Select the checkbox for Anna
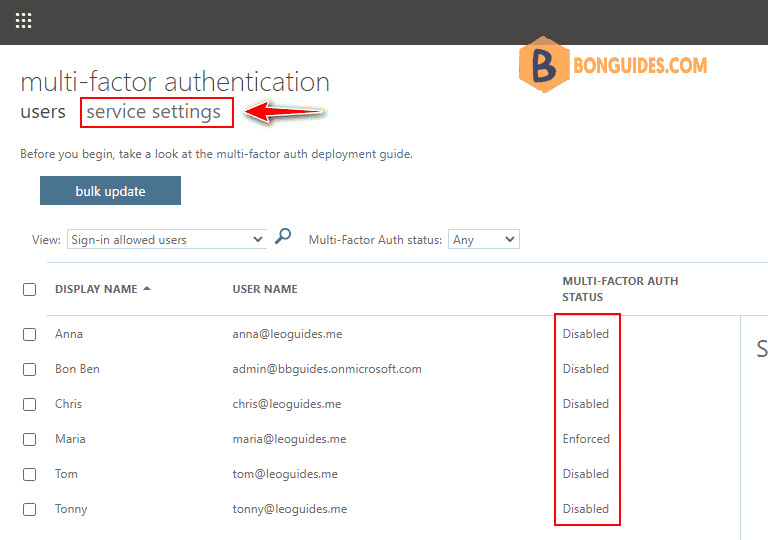This screenshot has width=768, height=540. tap(30, 334)
